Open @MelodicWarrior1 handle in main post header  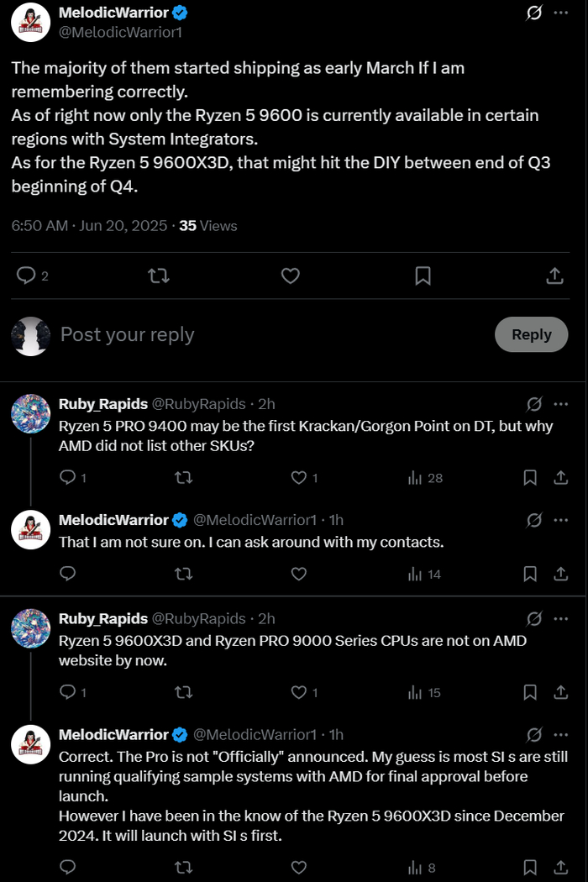(120, 32)
